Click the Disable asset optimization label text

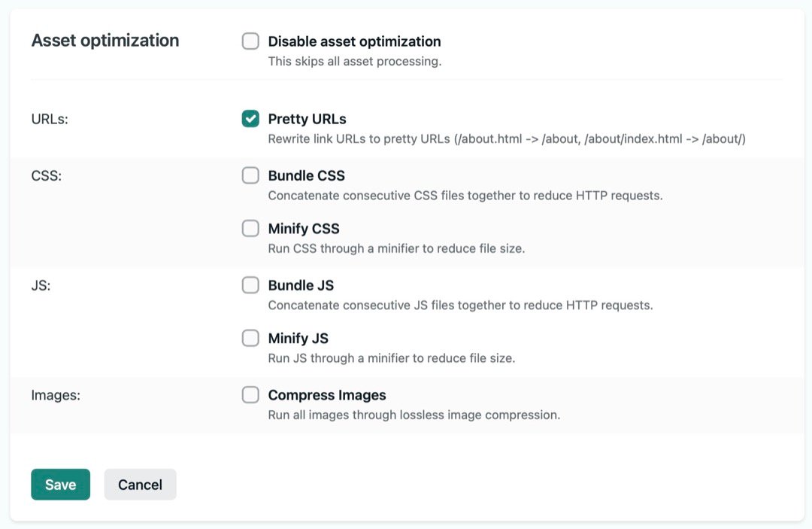pyautogui.click(x=353, y=41)
